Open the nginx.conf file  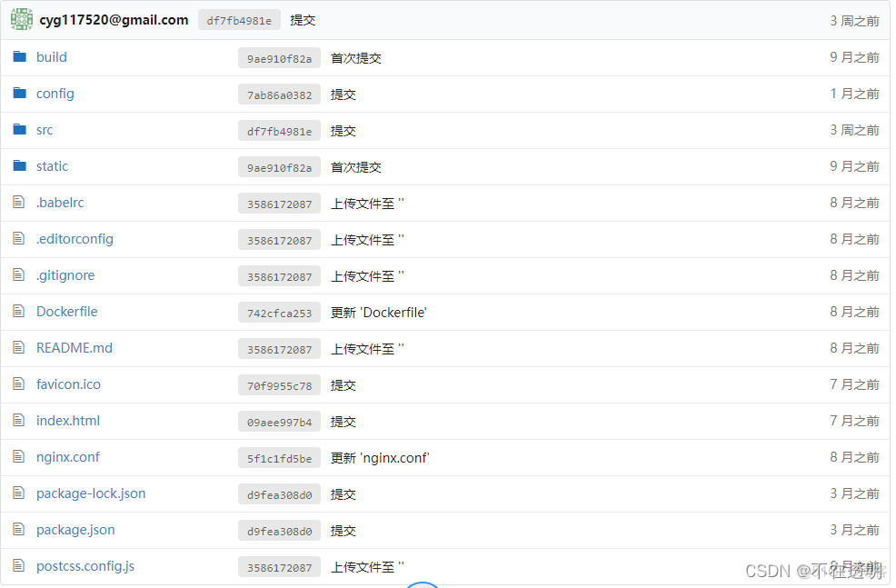tap(67, 457)
